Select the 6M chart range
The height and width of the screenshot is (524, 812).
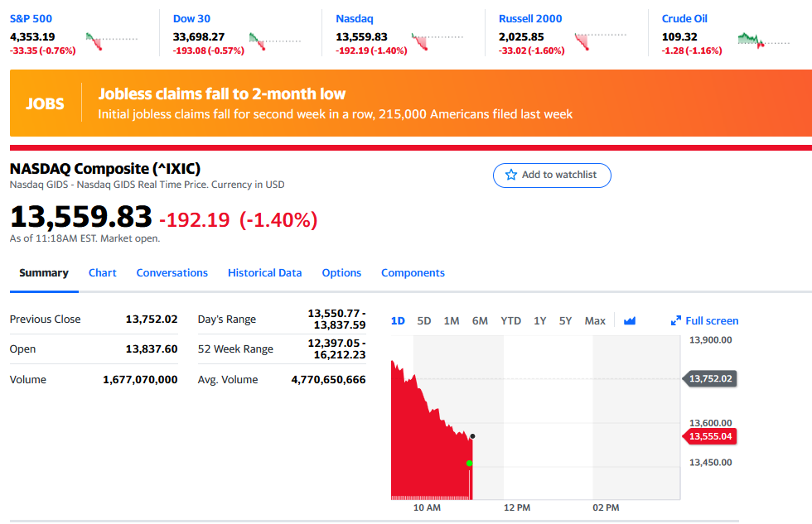coord(480,321)
